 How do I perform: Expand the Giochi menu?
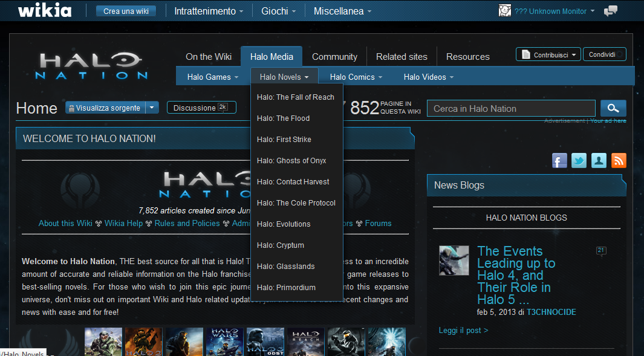pos(279,11)
